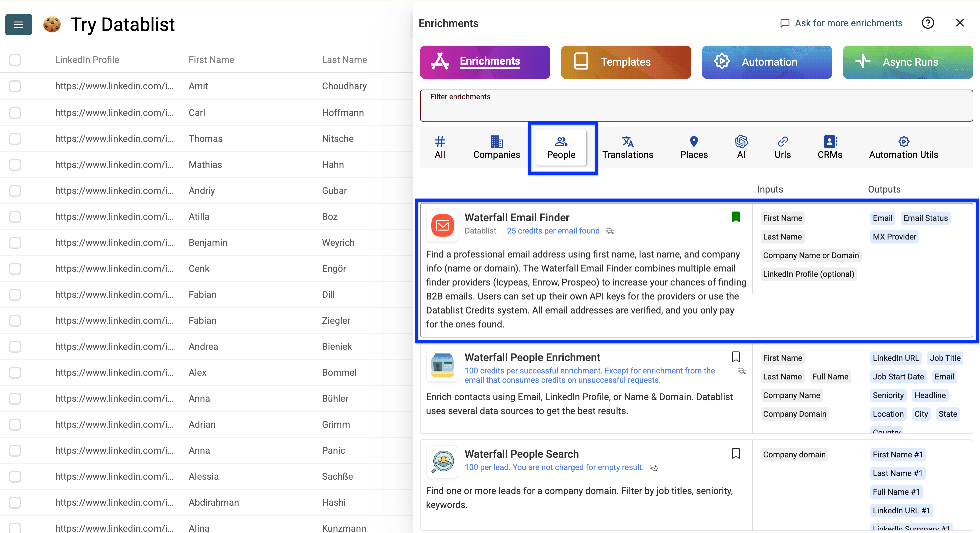
Task: Check the row checkbox for Amit Choudhary
Action: click(x=15, y=86)
